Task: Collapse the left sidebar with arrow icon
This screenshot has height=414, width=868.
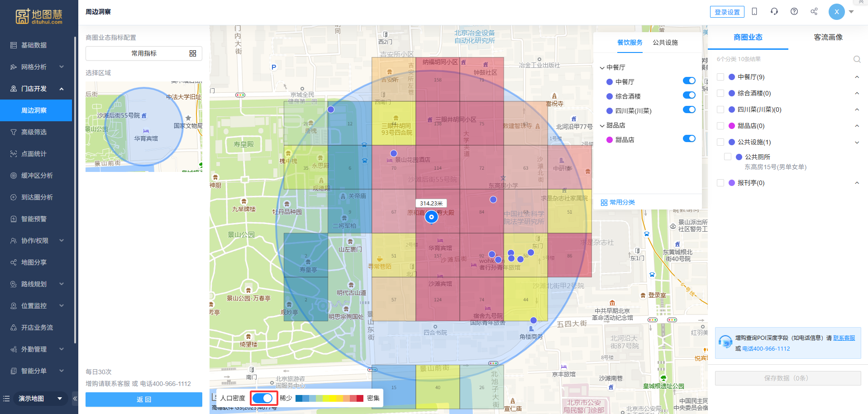Action: pyautogui.click(x=75, y=399)
